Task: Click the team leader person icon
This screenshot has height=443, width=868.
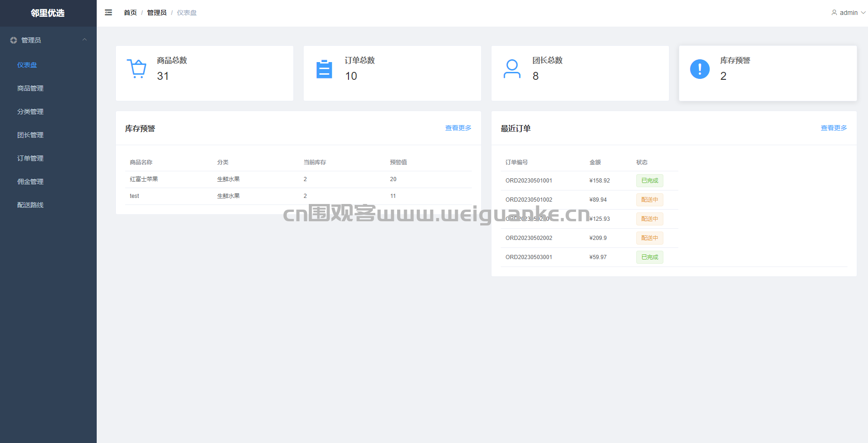Action: (512, 69)
